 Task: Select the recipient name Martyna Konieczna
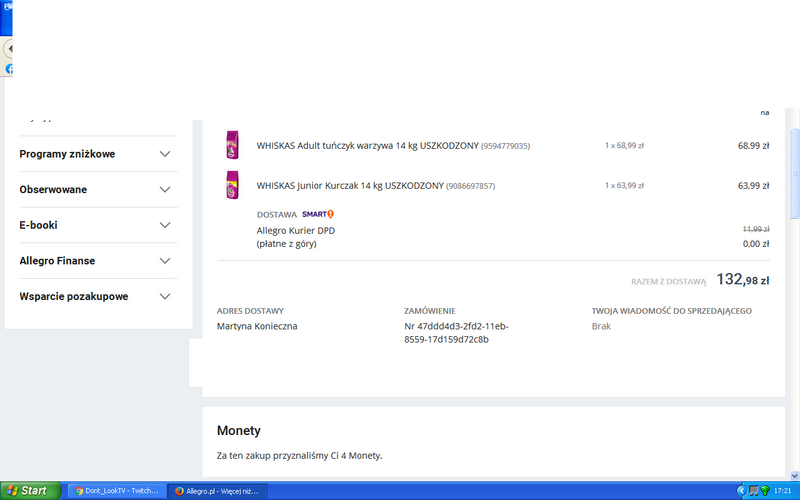pos(257,326)
